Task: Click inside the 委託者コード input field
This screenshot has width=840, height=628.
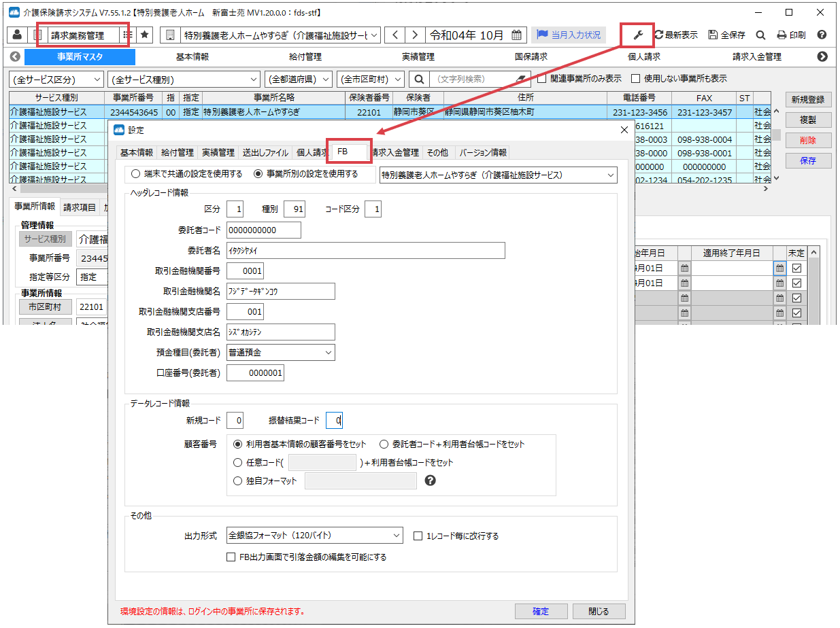Action: (264, 230)
